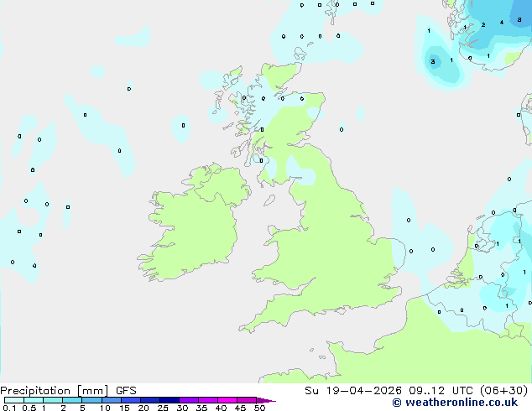
Task: Click the '10' legend scale label
Action: (x=105, y=408)
